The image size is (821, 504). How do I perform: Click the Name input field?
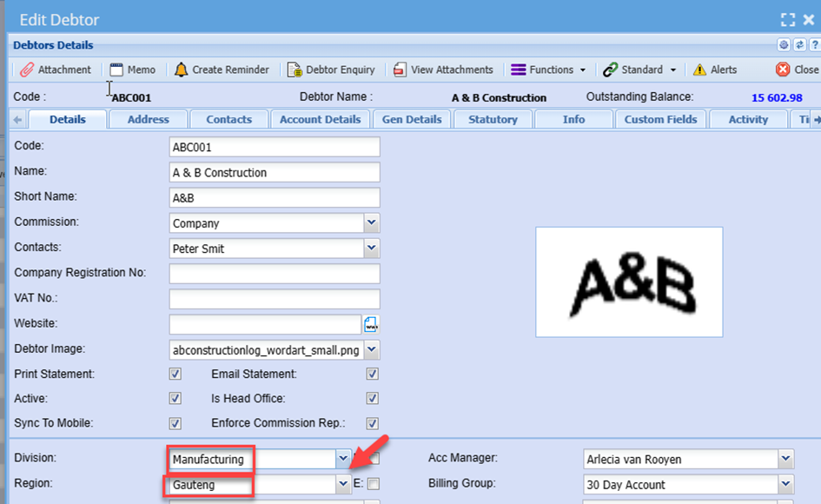[x=275, y=172]
